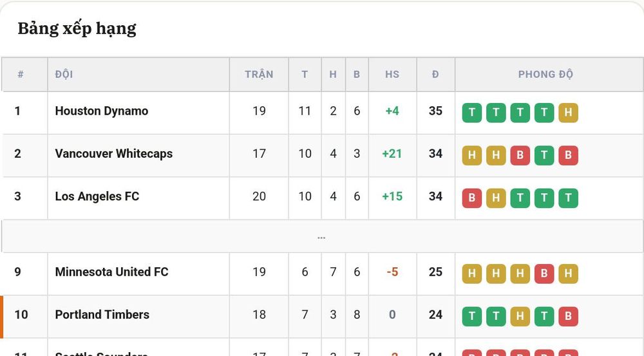
Task: Open Vancouver Whitecaps team link
Action: [114, 154]
